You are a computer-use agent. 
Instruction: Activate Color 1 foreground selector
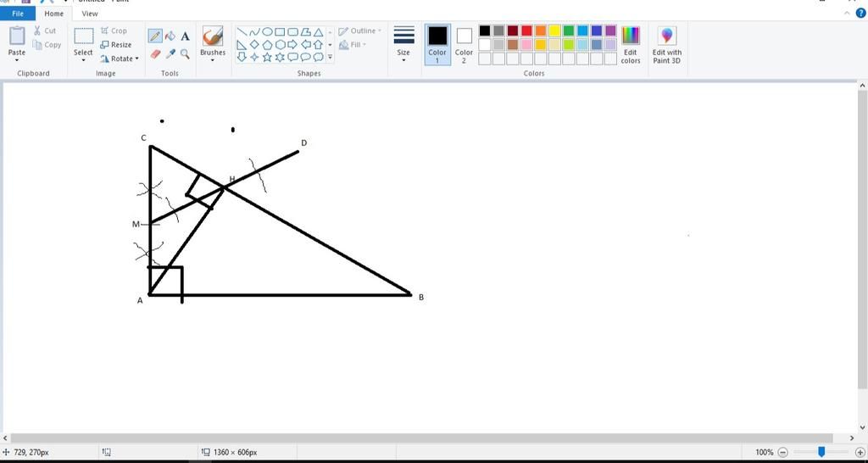tap(437, 44)
